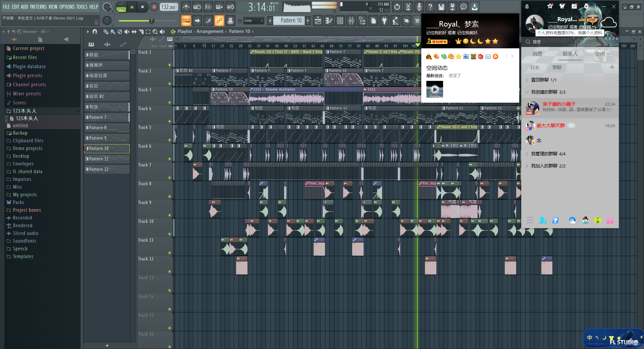Select the playlist paint brush tool
The height and width of the screenshot is (349, 644).
[x=113, y=32]
